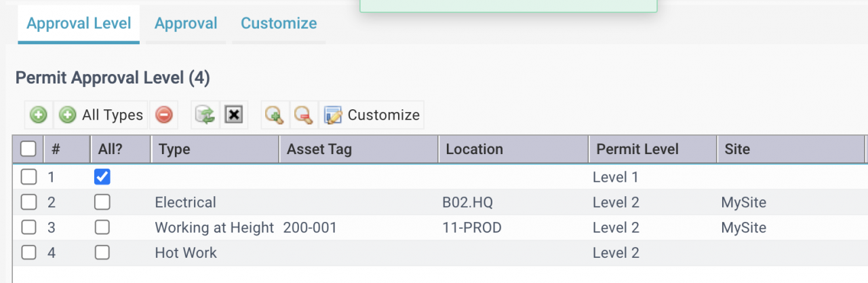Sort by the Type column header
868x283 pixels.
click(x=214, y=149)
